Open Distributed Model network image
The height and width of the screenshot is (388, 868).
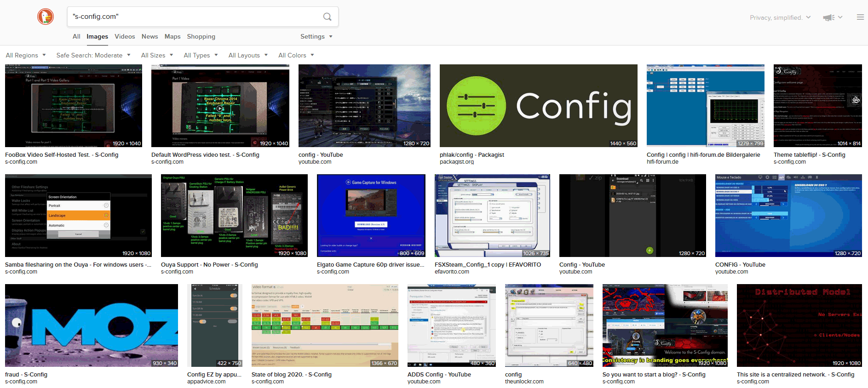coord(799,325)
